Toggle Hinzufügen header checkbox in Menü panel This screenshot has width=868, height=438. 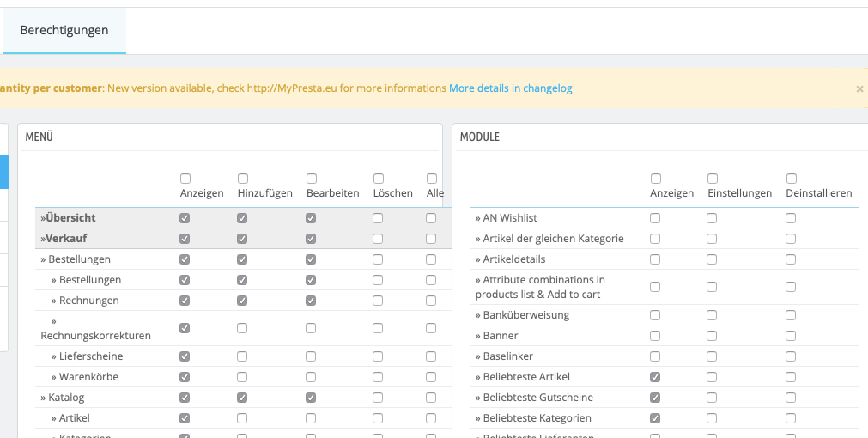click(243, 179)
